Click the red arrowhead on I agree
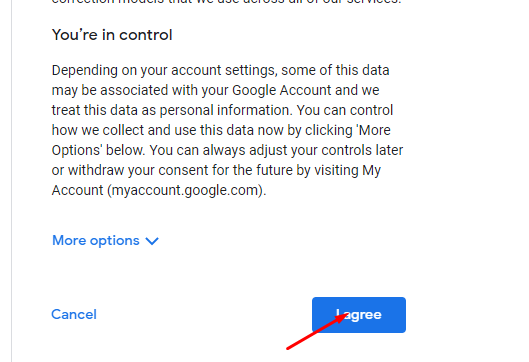Viewport: 529px width, 362px height. click(x=342, y=317)
